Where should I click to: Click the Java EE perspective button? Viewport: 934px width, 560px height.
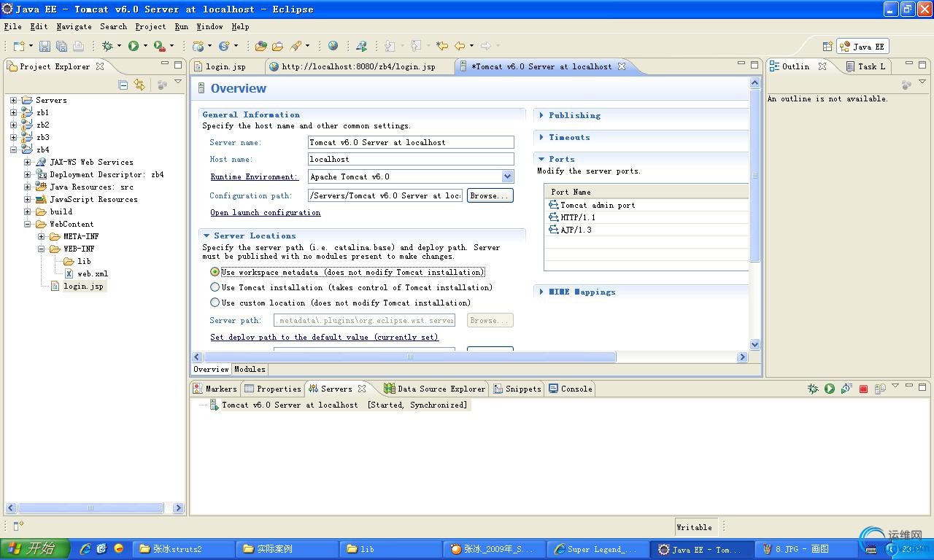(x=862, y=46)
